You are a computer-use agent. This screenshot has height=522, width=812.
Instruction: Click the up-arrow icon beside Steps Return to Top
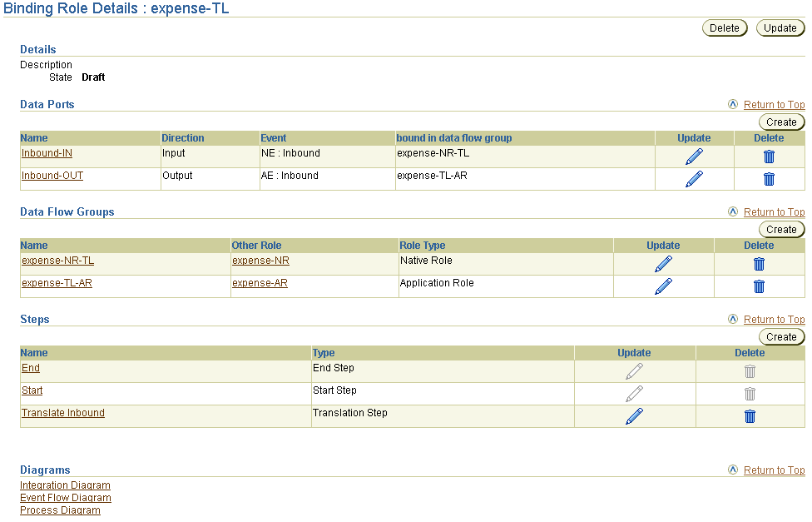(x=733, y=319)
